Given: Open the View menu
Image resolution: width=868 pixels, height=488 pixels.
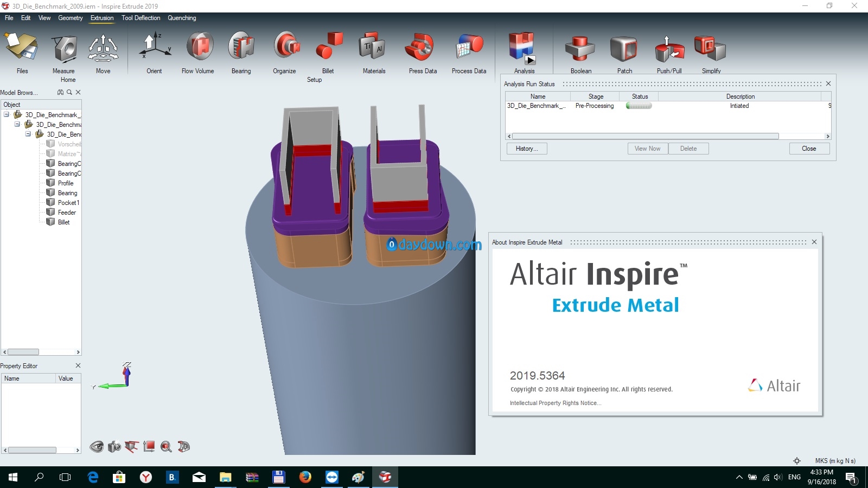Looking at the screenshot, I should coord(44,18).
